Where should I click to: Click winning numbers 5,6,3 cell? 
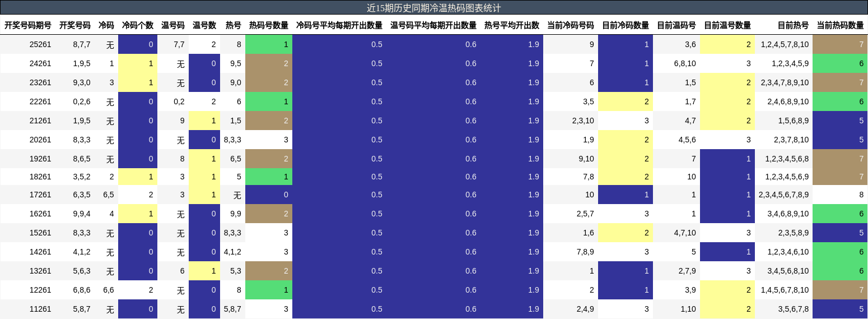82,271
